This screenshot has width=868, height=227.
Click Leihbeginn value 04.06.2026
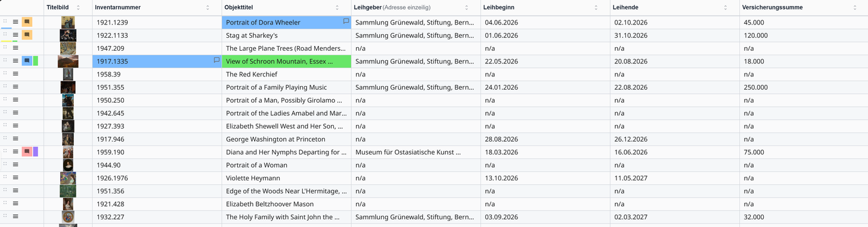(501, 22)
